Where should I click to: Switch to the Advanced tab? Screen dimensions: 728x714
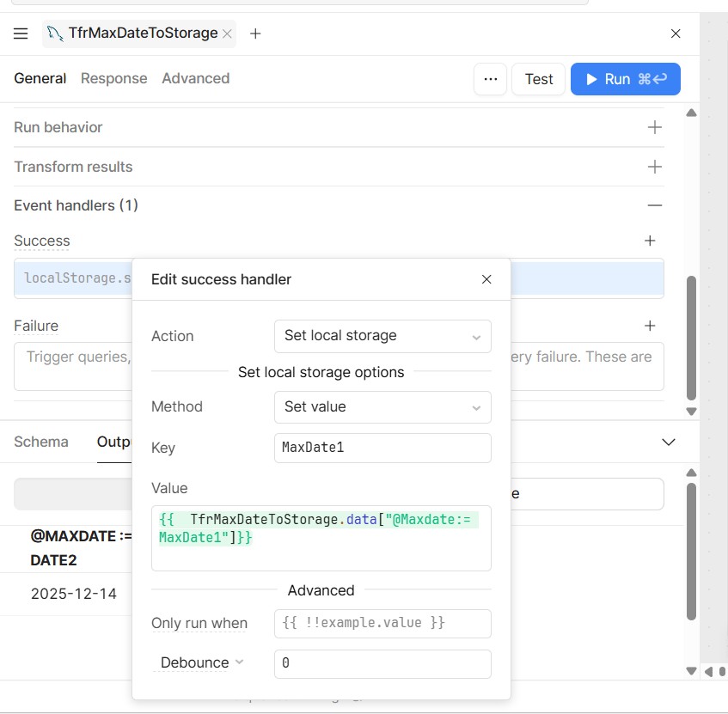click(x=195, y=78)
